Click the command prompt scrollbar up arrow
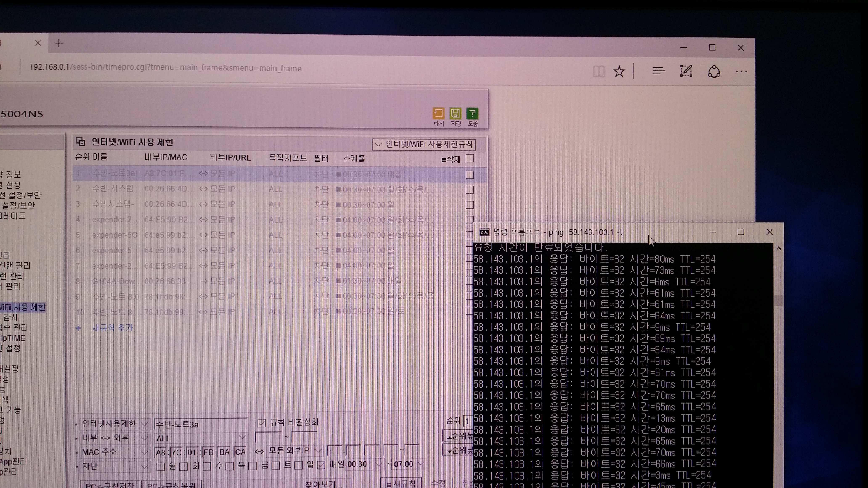Screen dimensions: 868x488 click(778, 249)
